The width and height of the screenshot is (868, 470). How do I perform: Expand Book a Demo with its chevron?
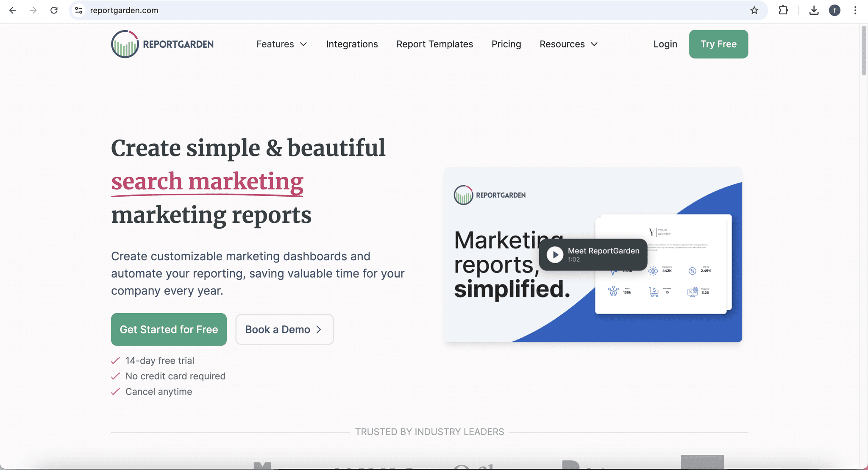coord(320,329)
